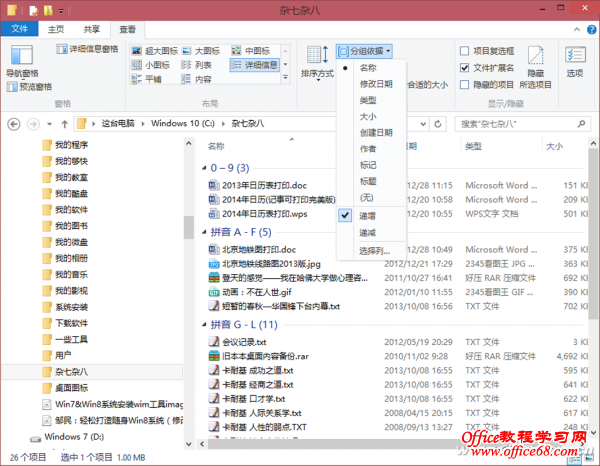The height and width of the screenshot is (466, 600).
Task: Collapse the 0 – 9 (3) group
Action: [204, 168]
